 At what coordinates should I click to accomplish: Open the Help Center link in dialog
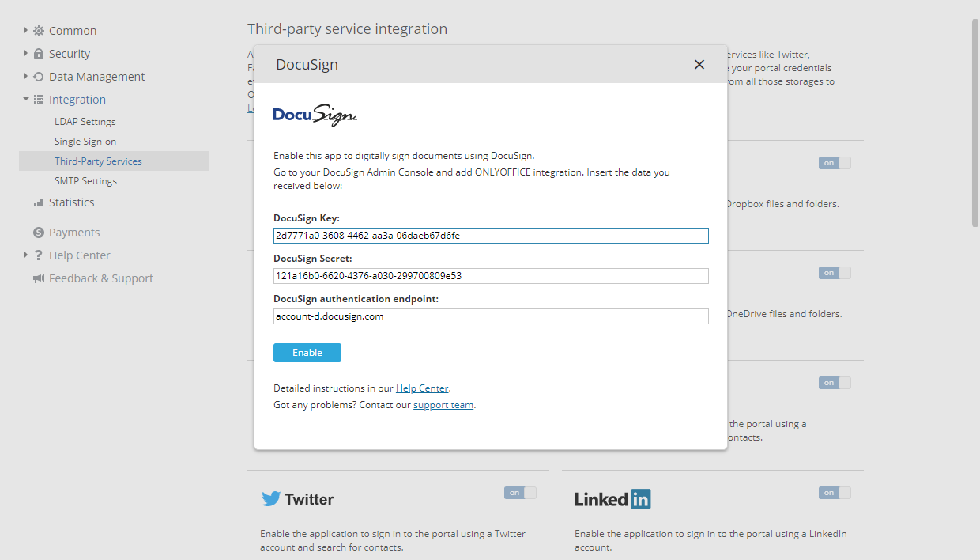point(422,388)
